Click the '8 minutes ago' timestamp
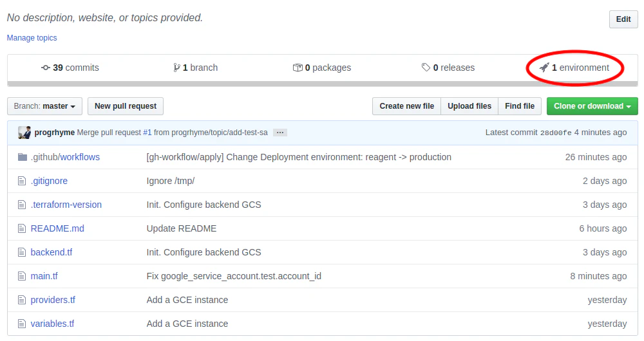 [x=598, y=276]
